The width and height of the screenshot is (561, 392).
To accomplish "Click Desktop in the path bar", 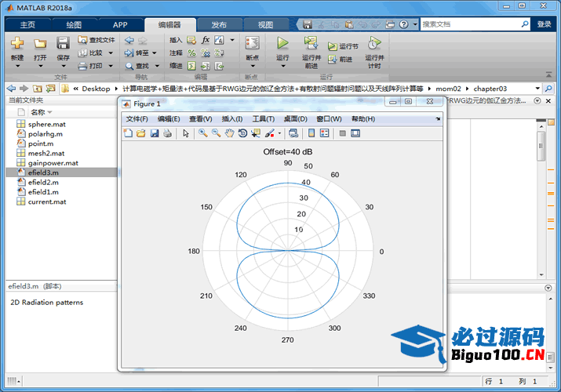I will pos(96,89).
